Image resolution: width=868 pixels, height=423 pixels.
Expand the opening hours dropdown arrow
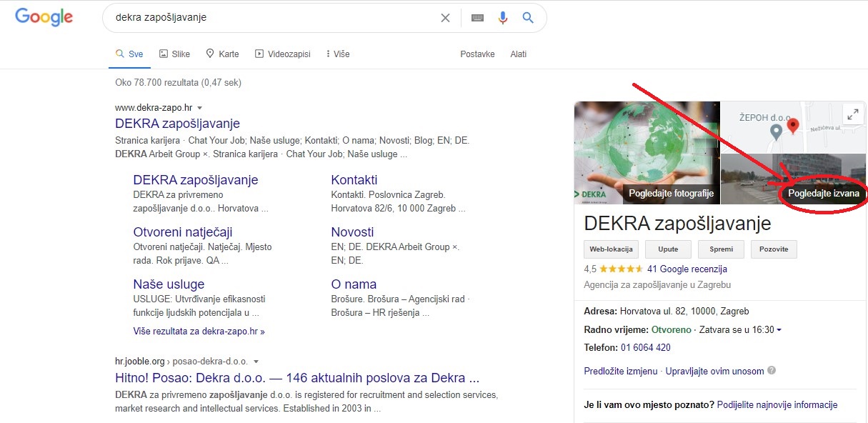coord(779,330)
